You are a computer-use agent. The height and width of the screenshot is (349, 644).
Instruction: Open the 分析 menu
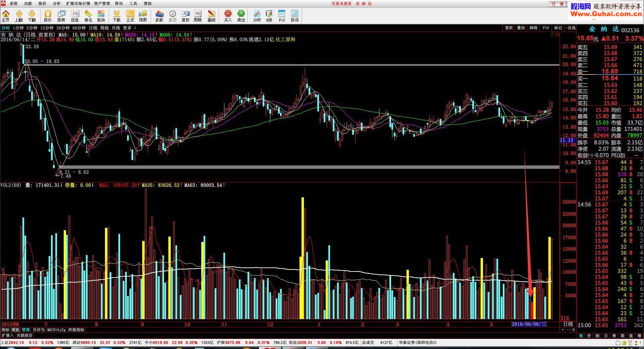tap(57, 4)
